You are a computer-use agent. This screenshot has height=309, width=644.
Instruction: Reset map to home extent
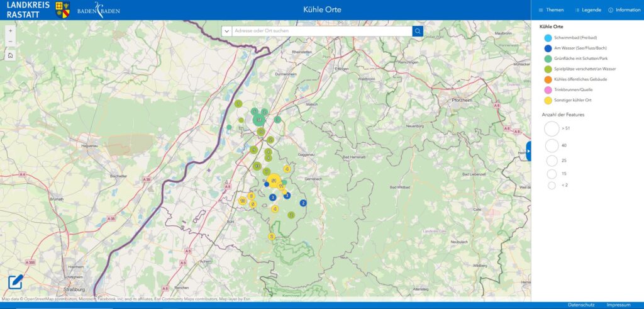pyautogui.click(x=10, y=55)
